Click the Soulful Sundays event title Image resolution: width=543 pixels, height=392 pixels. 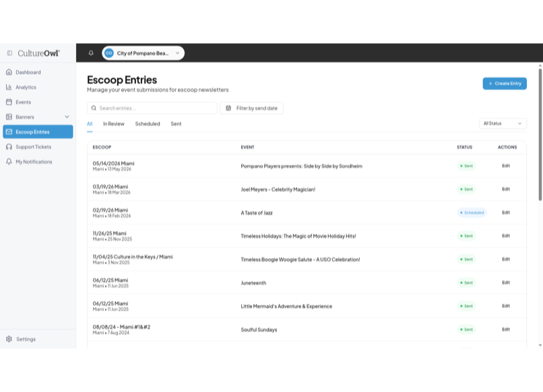pyautogui.click(x=259, y=329)
